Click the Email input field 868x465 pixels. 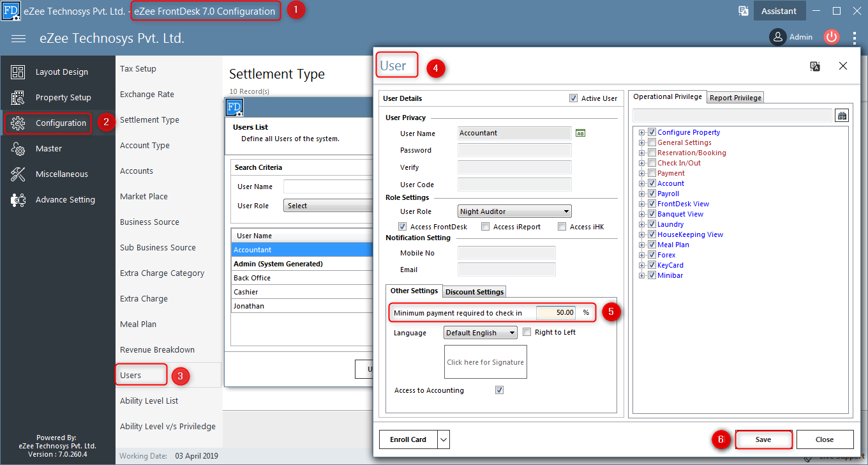(507, 270)
